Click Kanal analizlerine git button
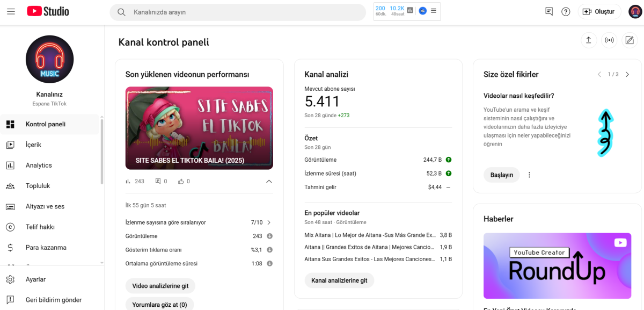This screenshot has width=644, height=310. click(339, 280)
